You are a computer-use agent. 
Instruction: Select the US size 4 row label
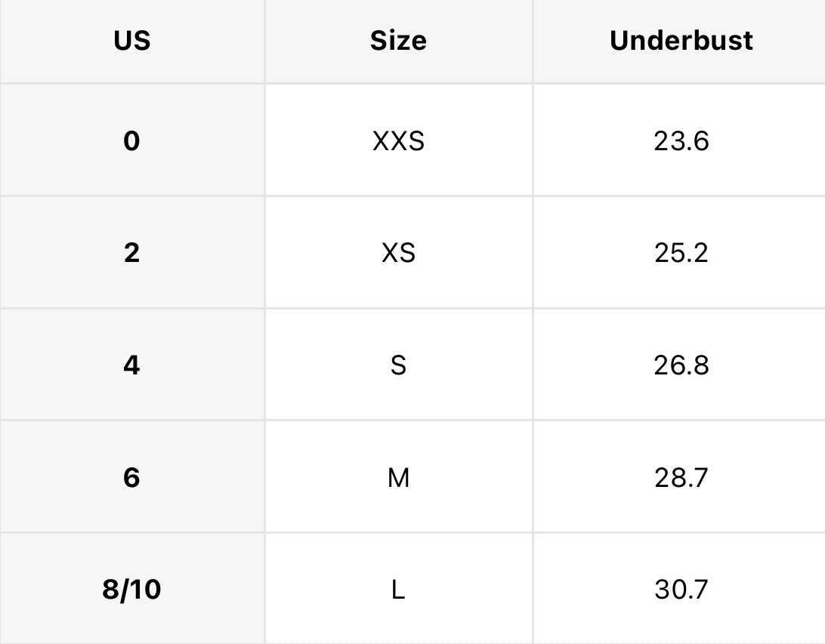pos(131,365)
